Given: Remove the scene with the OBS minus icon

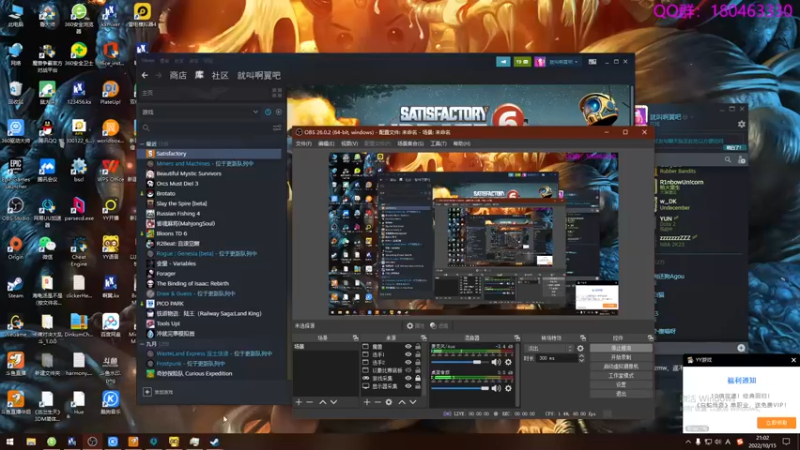Looking at the screenshot, I should [x=309, y=402].
